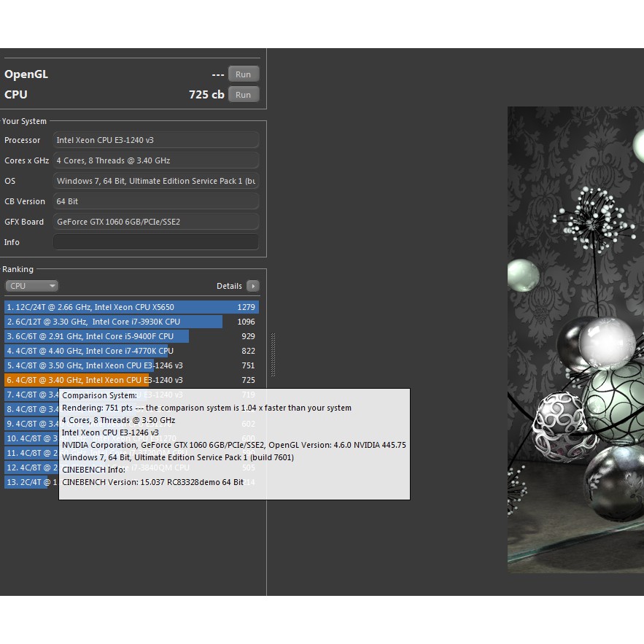Select ranking entry Intel Core i7-4770K
Image resolution: width=644 pixels, height=644 pixels.
pyautogui.click(x=132, y=351)
